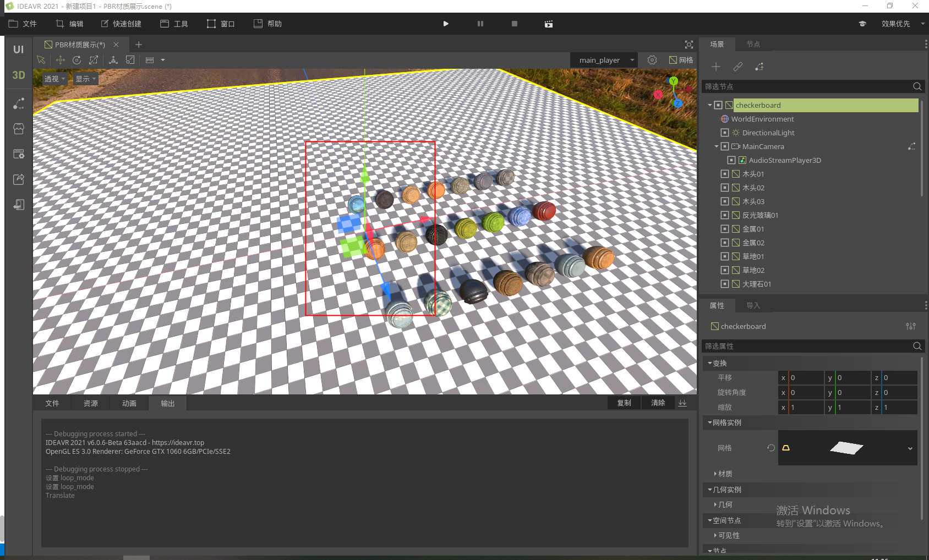Switch to the 节点 tab

tap(753, 44)
